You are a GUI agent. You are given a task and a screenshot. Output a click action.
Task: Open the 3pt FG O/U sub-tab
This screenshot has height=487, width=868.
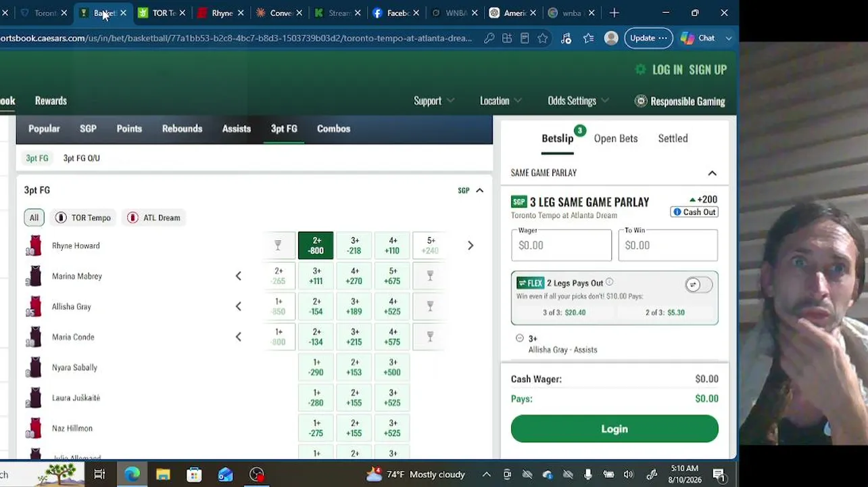tap(81, 158)
